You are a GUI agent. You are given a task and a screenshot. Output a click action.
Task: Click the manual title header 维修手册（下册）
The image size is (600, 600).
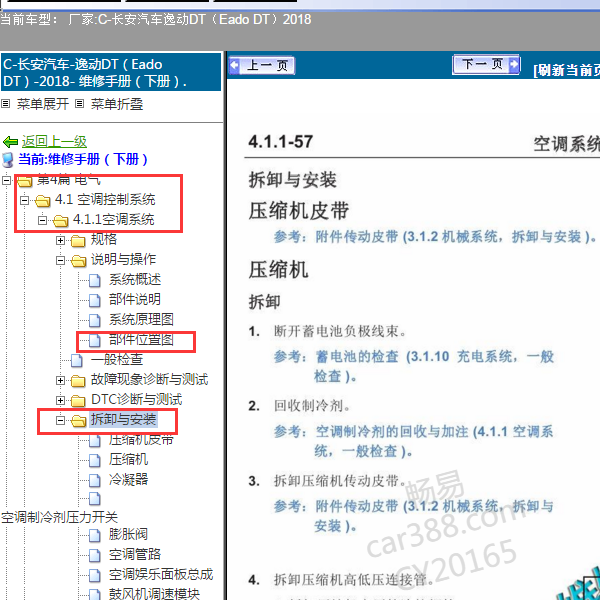pyautogui.click(x=111, y=72)
